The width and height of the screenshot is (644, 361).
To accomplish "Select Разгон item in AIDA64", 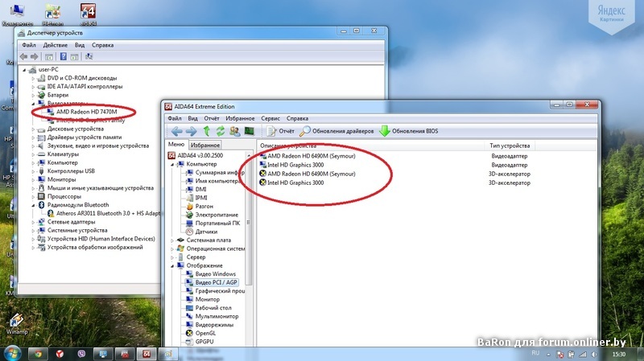I will coord(200,207).
